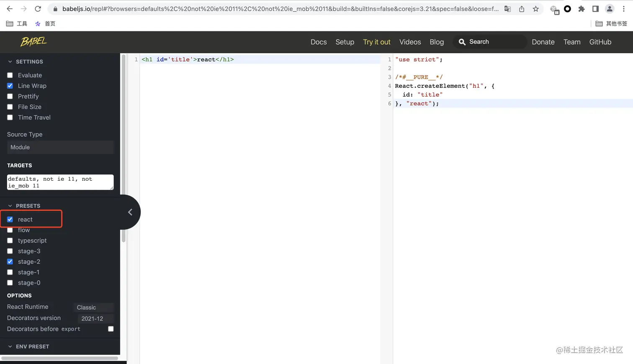
Task: Click the TARGETS text area
Action: 60,182
